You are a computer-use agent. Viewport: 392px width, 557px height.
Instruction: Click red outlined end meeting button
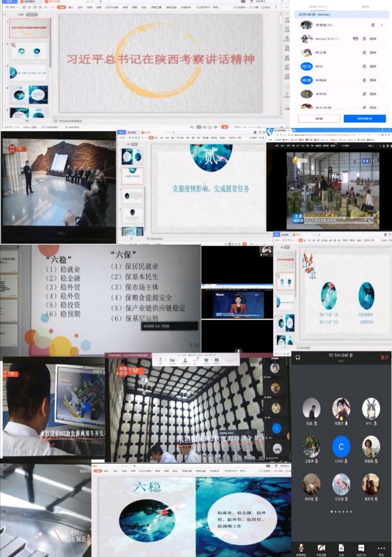point(230,360)
